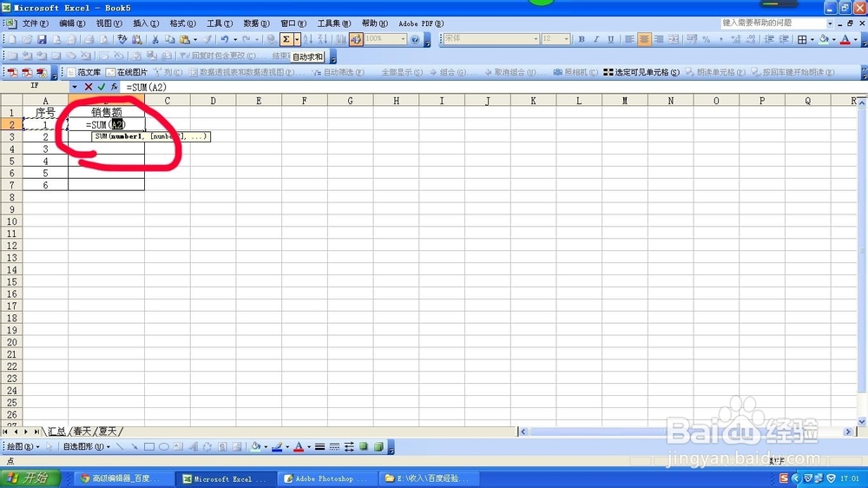The height and width of the screenshot is (488, 868).
Task: Toggle Align Right
Action: click(x=659, y=39)
